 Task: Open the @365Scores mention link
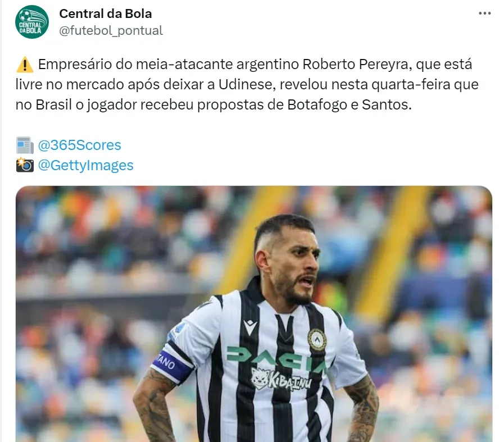(x=79, y=145)
